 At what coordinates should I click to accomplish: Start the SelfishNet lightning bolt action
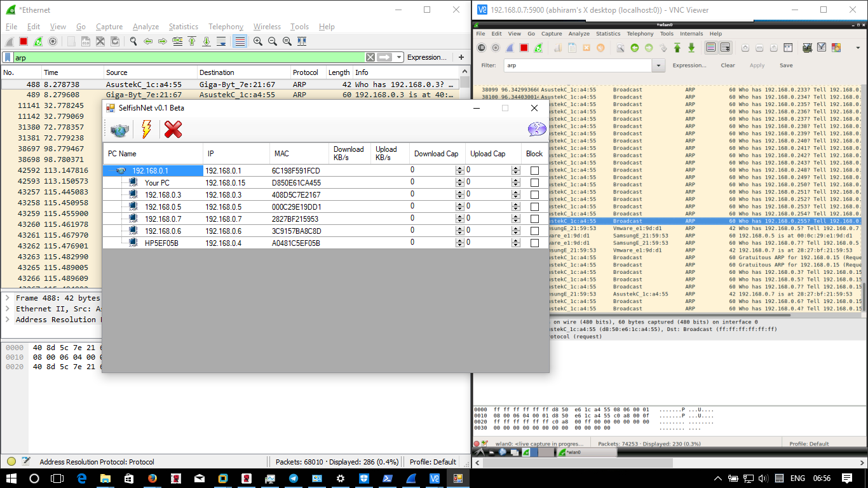pos(146,130)
